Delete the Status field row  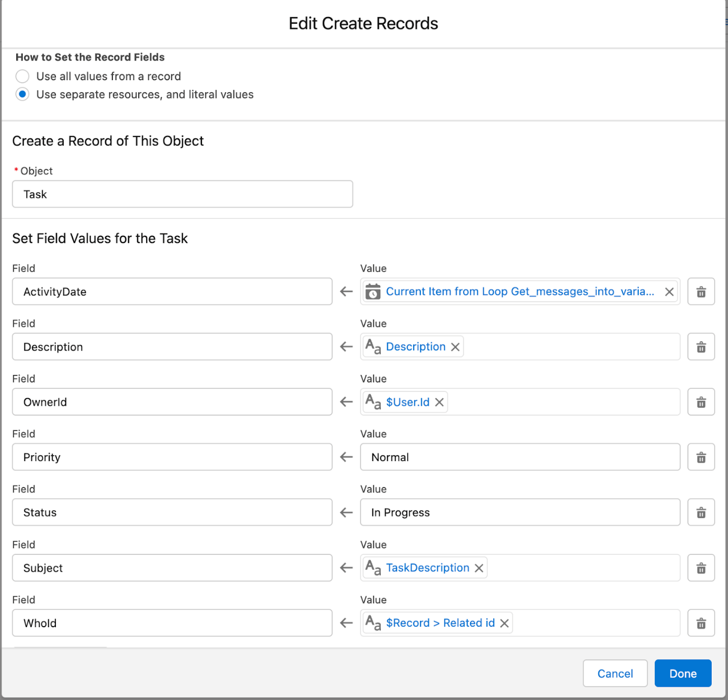(x=701, y=513)
